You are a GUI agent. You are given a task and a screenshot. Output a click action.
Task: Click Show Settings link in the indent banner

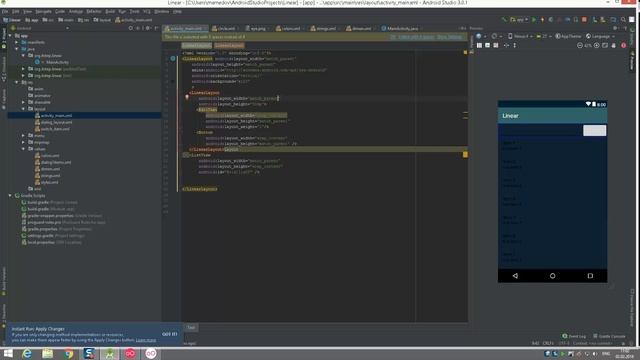pos(449,37)
